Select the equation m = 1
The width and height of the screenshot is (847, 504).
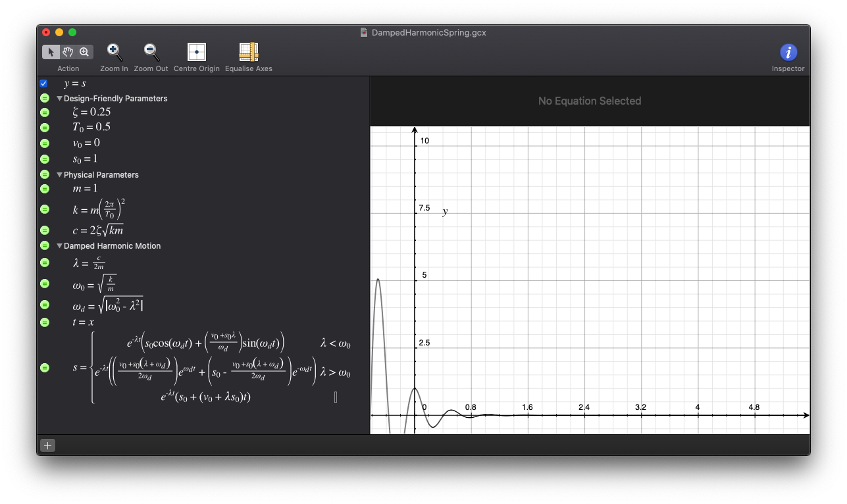pyautogui.click(x=85, y=189)
